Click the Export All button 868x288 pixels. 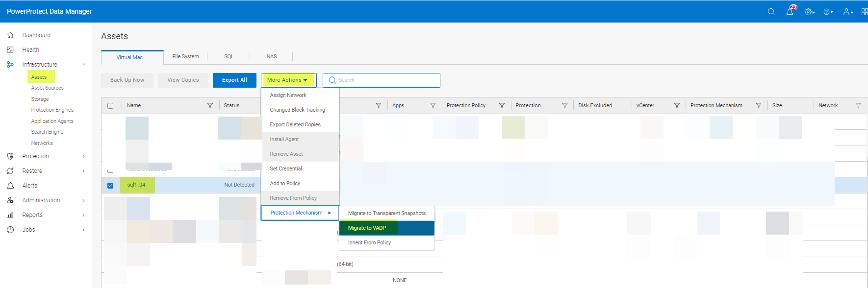coord(234,80)
